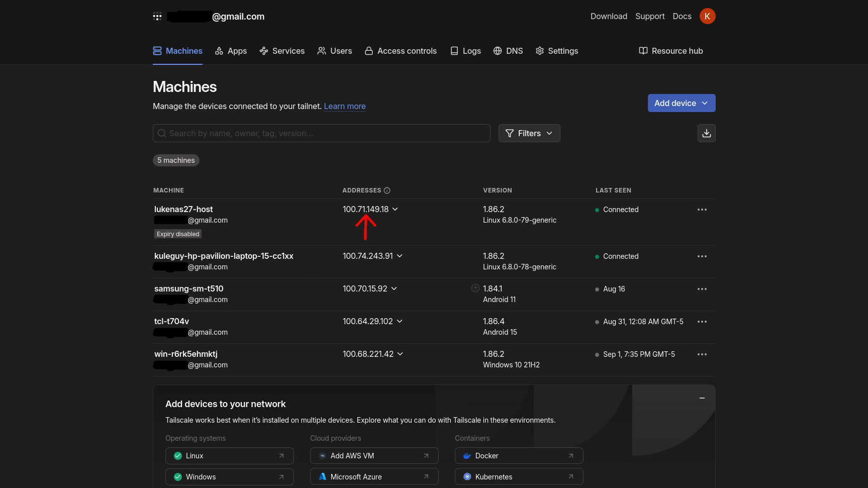This screenshot has height=488, width=868.
Task: Open the Add device dropdown
Action: [681, 103]
